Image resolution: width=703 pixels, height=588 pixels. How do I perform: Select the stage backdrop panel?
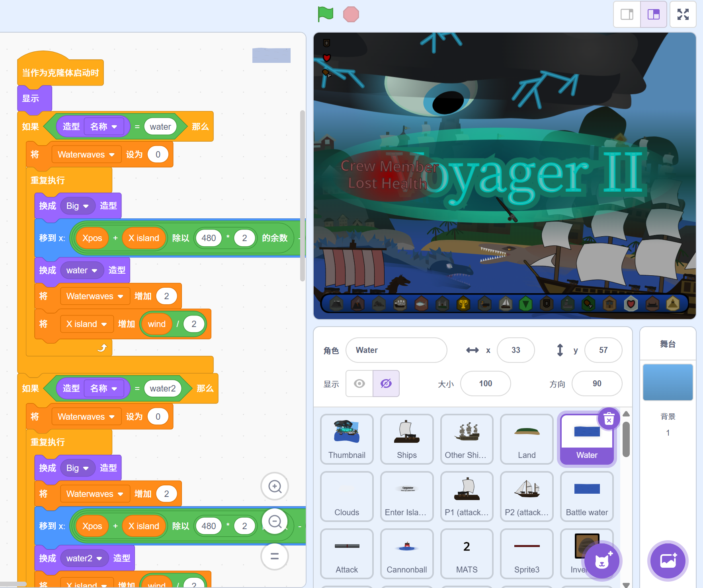pos(668,382)
